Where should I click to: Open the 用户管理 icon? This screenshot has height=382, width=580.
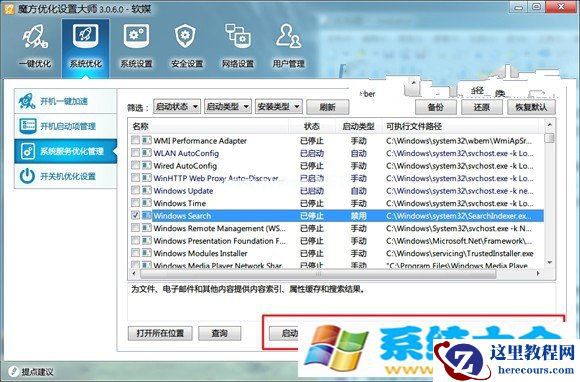click(289, 37)
